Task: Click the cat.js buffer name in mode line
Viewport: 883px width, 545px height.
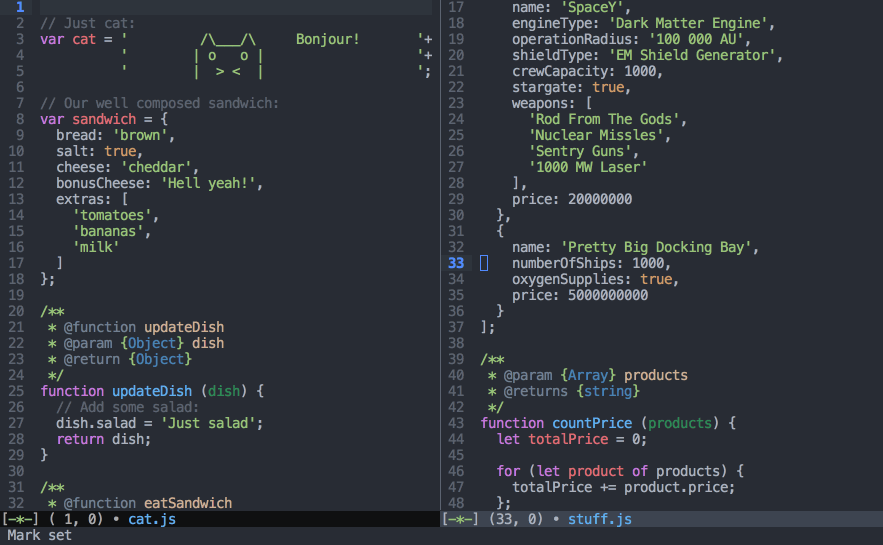Action: [x=151, y=519]
